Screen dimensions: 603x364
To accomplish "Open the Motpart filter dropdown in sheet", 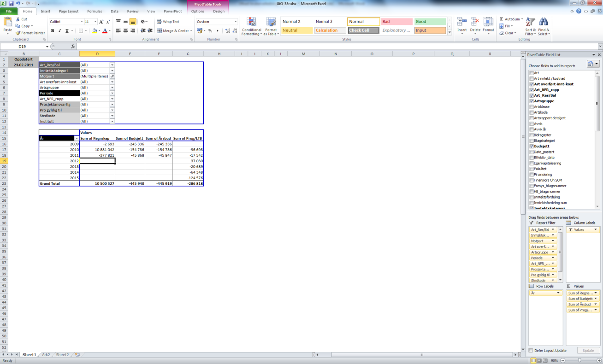I will coord(112,76).
